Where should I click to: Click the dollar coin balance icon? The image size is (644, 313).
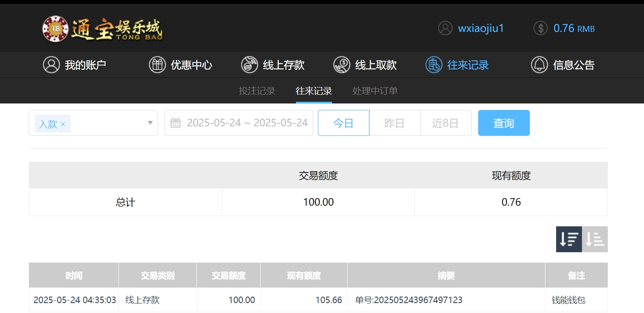[540, 28]
